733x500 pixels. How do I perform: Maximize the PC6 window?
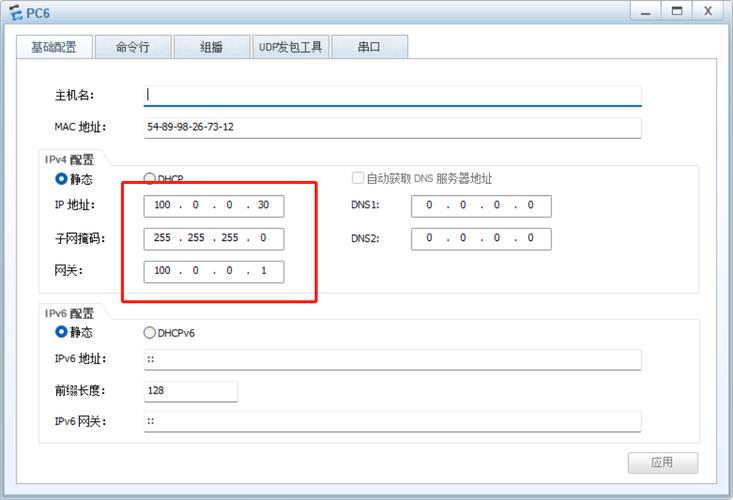pyautogui.click(x=677, y=11)
